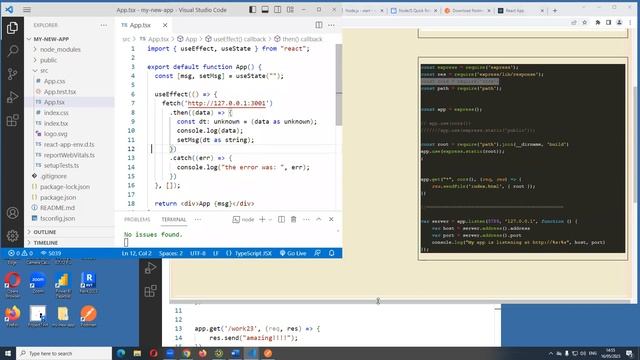Close the terminal panel
Viewport: 640px width, 360px height.
click(x=331, y=220)
